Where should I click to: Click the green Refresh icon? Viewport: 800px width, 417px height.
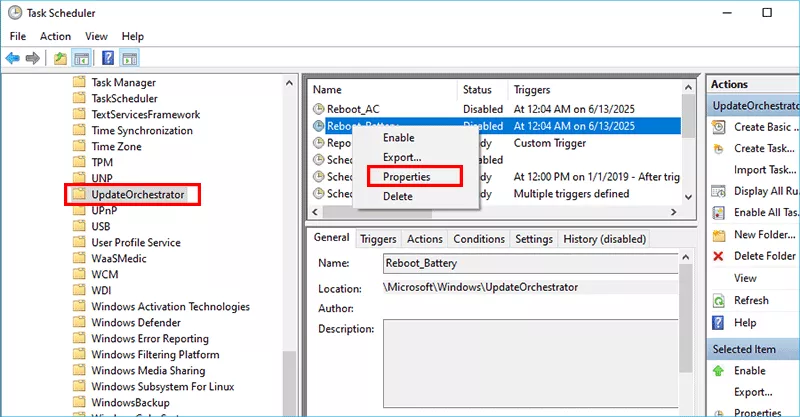click(718, 301)
